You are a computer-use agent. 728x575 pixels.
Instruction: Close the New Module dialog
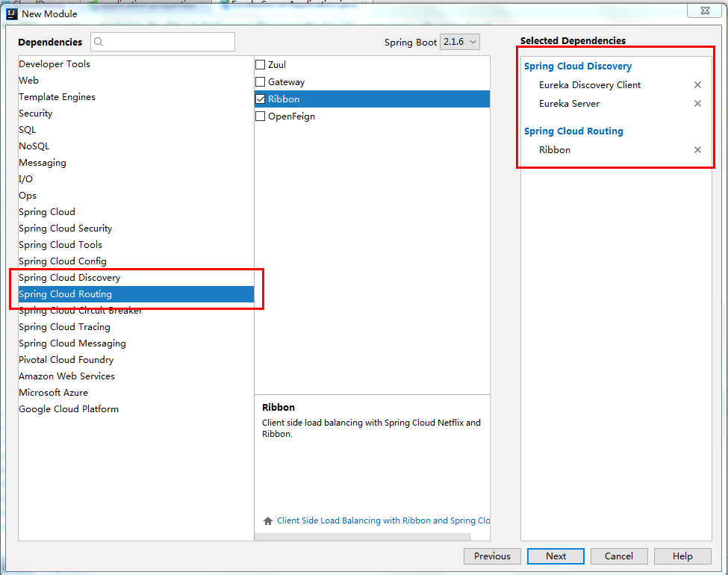[x=705, y=10]
